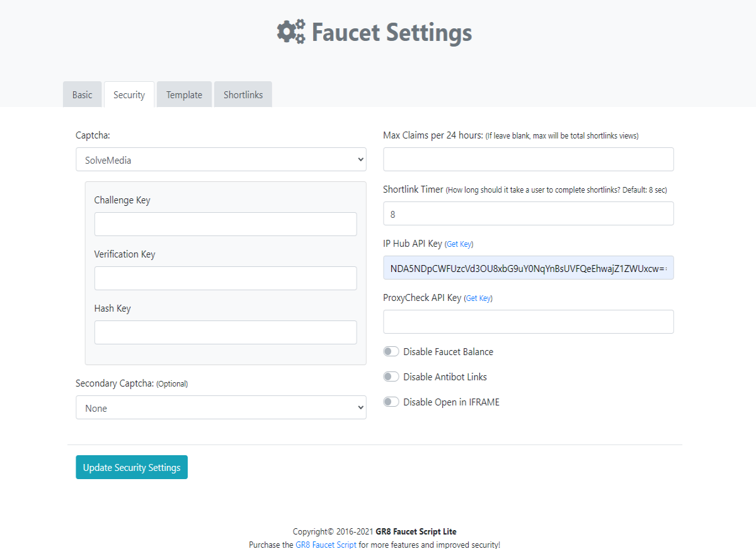This screenshot has height=549, width=756.
Task: Open the Captcha SolveMedia dropdown
Action: click(221, 160)
